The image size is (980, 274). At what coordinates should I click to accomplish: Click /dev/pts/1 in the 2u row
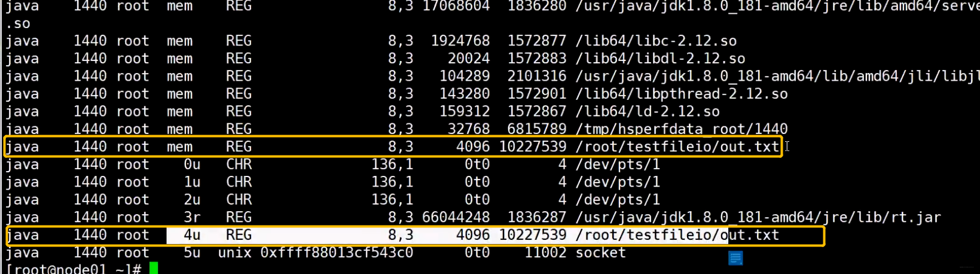pyautogui.click(x=618, y=200)
